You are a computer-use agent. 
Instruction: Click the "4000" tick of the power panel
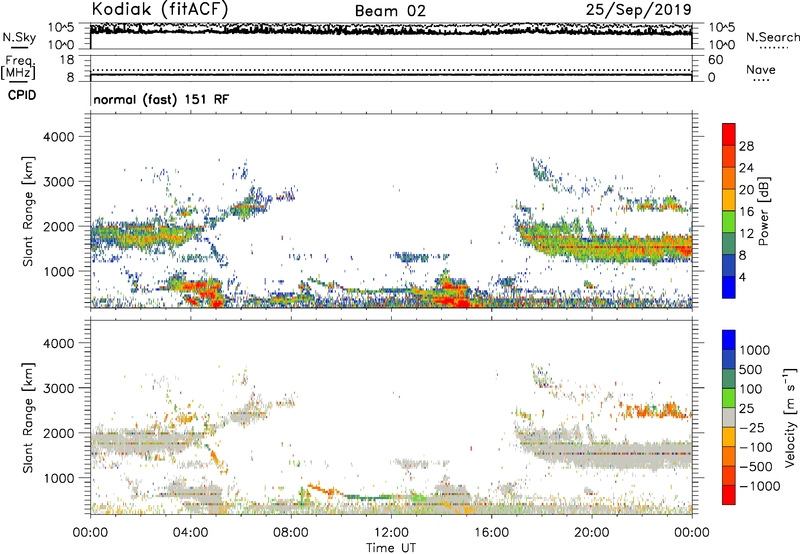(x=58, y=137)
